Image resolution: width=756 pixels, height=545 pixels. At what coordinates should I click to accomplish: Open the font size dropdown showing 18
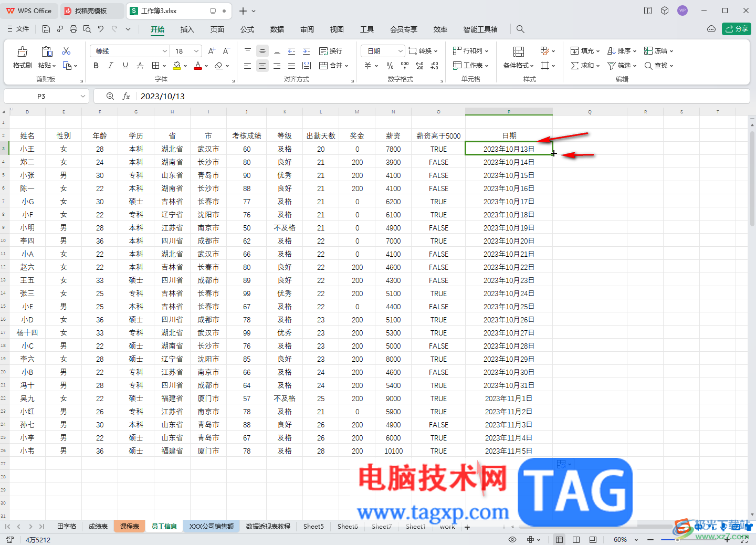(x=196, y=51)
